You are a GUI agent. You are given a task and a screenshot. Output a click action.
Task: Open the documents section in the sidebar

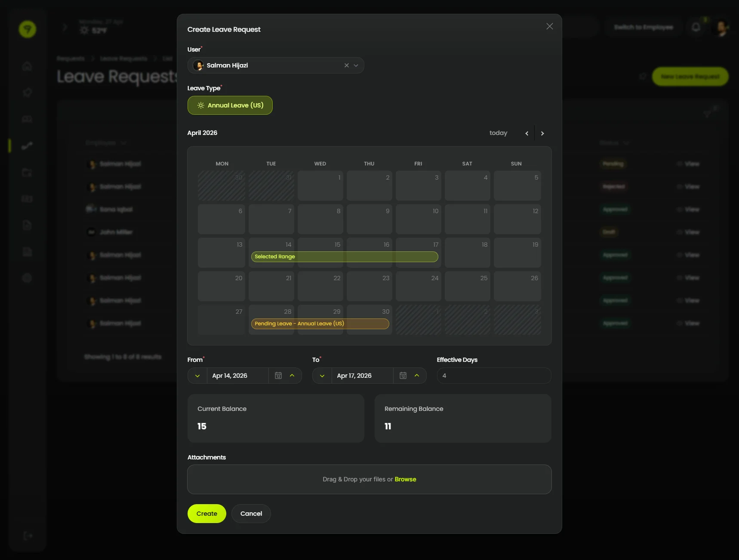(x=27, y=225)
